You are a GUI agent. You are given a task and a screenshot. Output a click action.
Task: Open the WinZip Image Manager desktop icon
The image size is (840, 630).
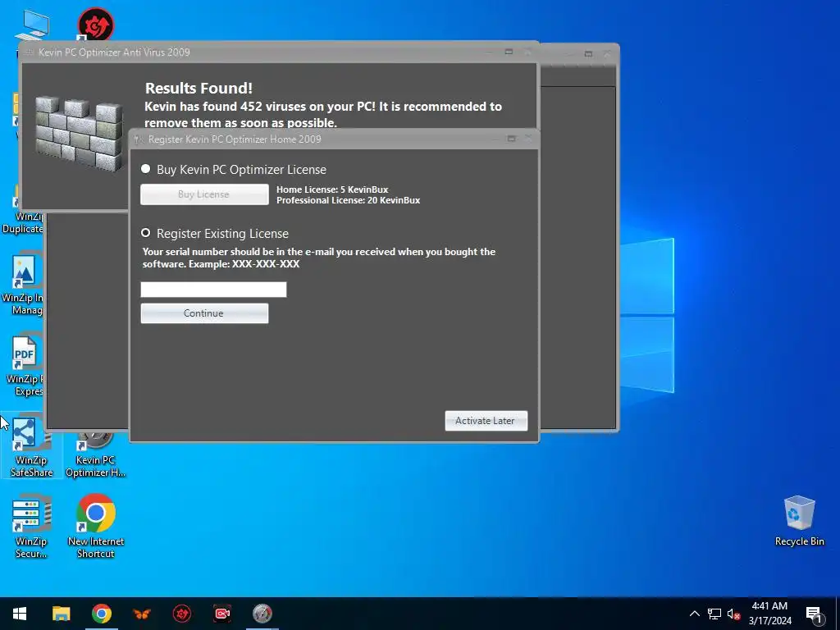pos(22,284)
